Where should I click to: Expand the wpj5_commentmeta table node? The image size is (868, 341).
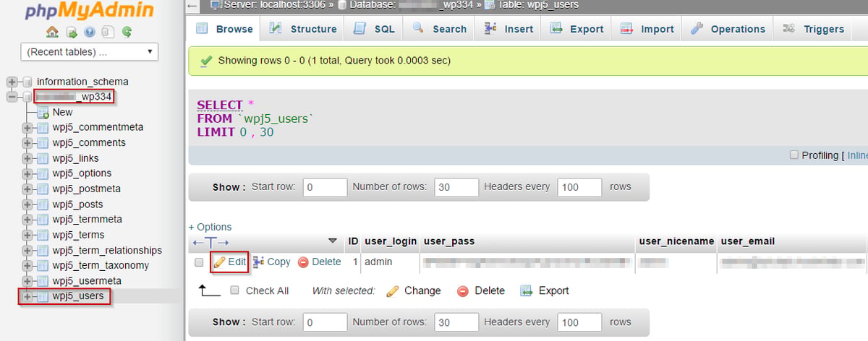27,127
